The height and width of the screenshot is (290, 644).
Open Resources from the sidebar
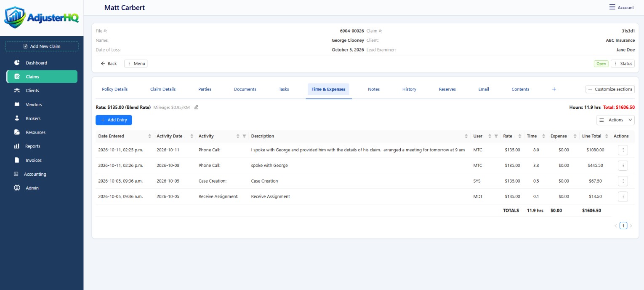35,132
